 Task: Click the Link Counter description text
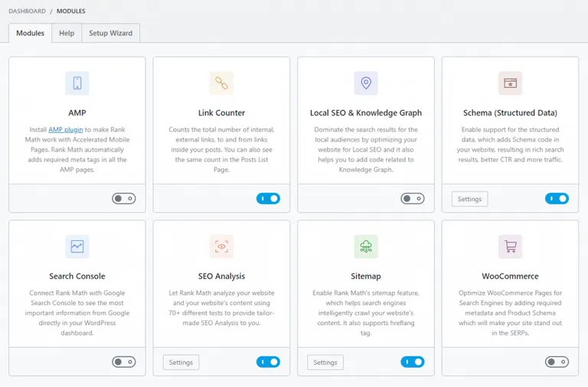221,149
